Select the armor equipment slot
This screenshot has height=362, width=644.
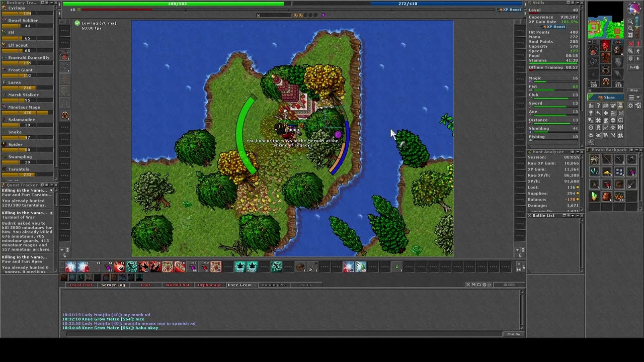pos(606,57)
